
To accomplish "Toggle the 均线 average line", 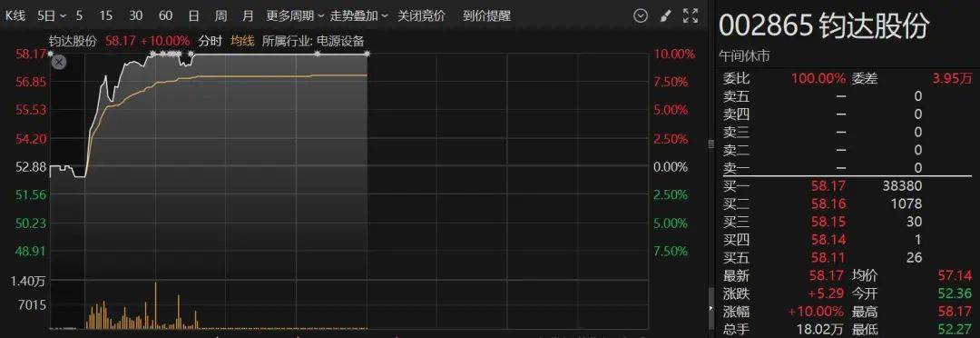I will tap(242, 41).
